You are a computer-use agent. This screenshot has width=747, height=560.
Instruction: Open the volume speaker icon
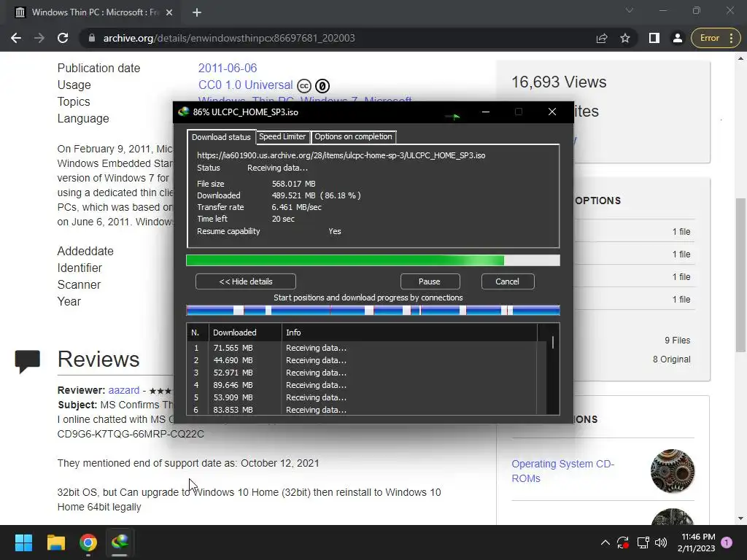pyautogui.click(x=661, y=542)
